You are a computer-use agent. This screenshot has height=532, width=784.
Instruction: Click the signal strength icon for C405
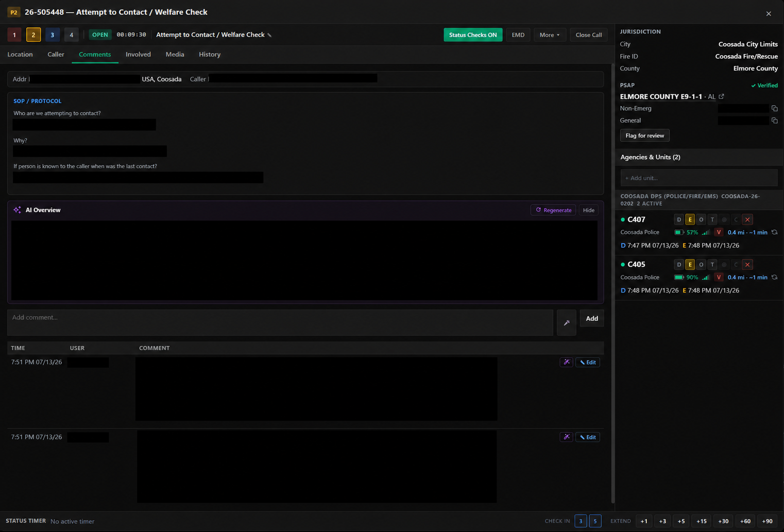(x=706, y=277)
